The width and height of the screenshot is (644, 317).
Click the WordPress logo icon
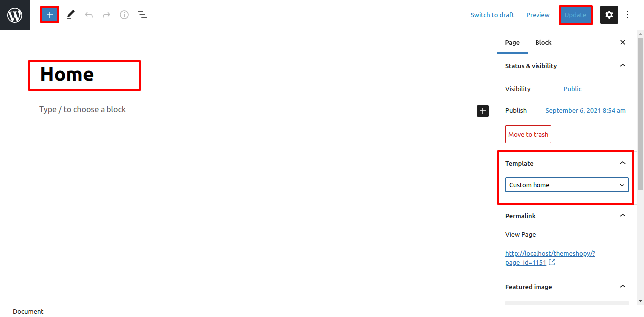(15, 15)
